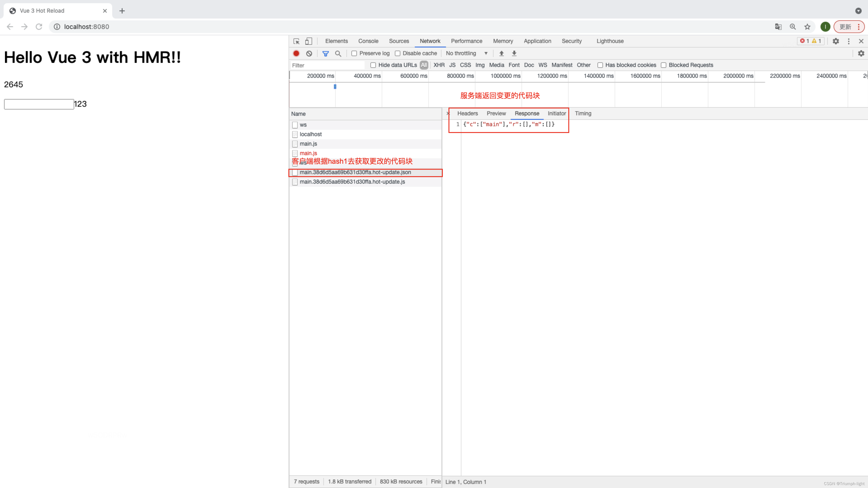Image resolution: width=868 pixels, height=488 pixels.
Task: Show request Headers tab
Action: (x=467, y=113)
